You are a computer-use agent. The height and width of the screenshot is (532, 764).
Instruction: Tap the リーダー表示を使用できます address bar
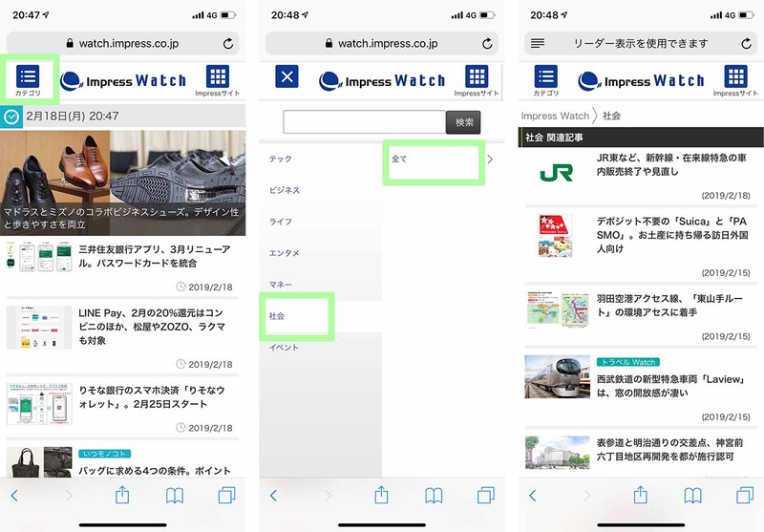click(641, 43)
